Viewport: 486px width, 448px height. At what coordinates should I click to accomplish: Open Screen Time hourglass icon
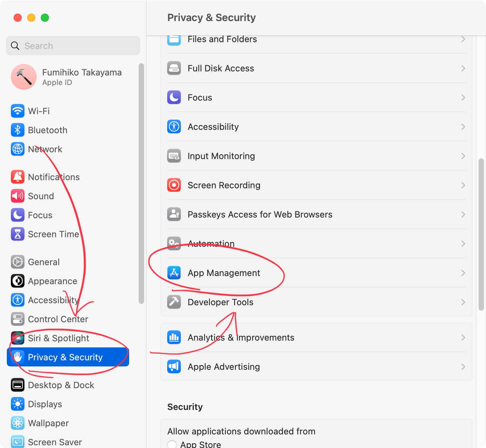(18, 234)
